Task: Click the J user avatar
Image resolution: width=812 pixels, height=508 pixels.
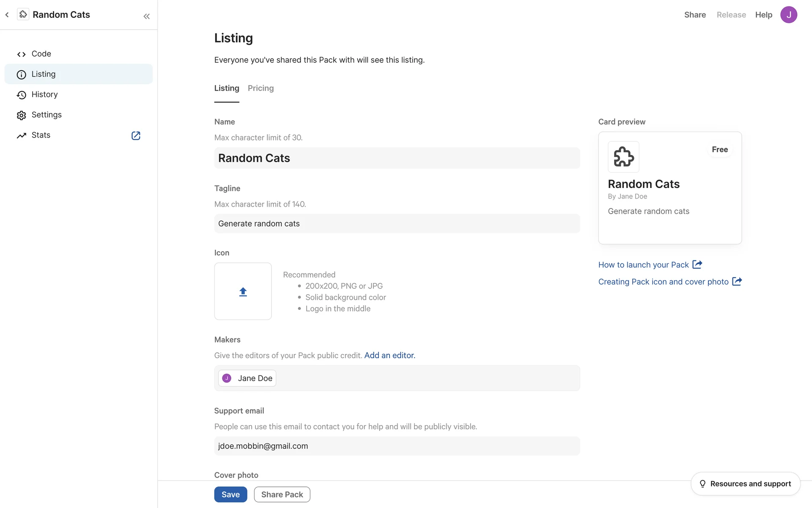Action: 788,15
